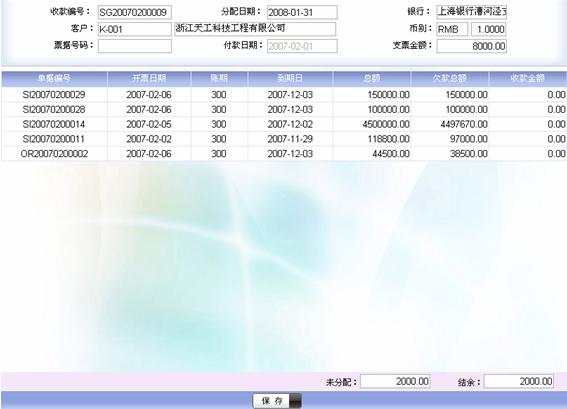The width and height of the screenshot is (567, 409).
Task: Click the exchange rate 1.0000 field
Action: (x=488, y=29)
